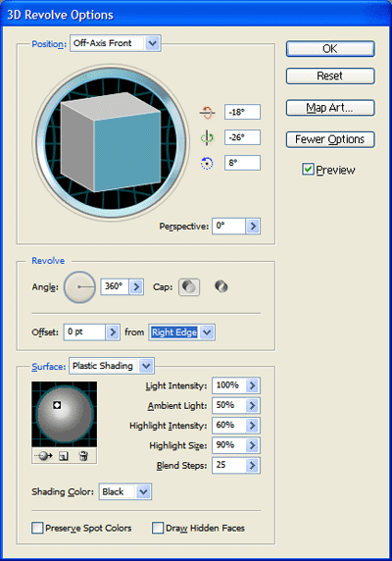This screenshot has height=561, width=392.
Task: Open the revolve Angle arrow popup
Action: pos(136,286)
